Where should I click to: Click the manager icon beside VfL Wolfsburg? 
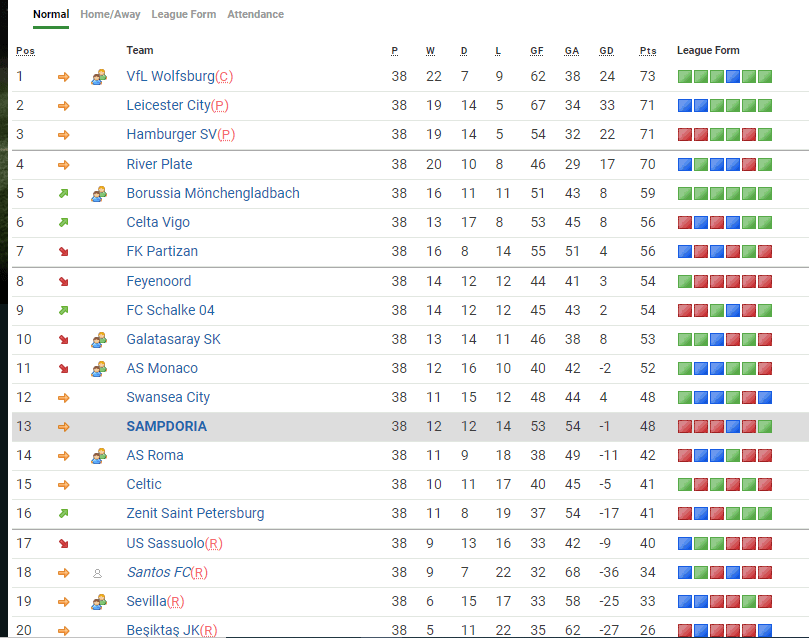pyautogui.click(x=98, y=77)
